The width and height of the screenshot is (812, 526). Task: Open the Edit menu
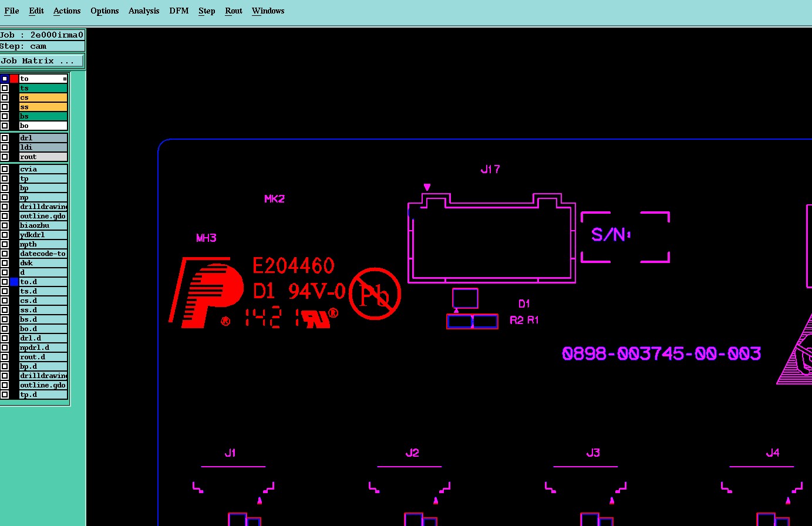(x=36, y=11)
